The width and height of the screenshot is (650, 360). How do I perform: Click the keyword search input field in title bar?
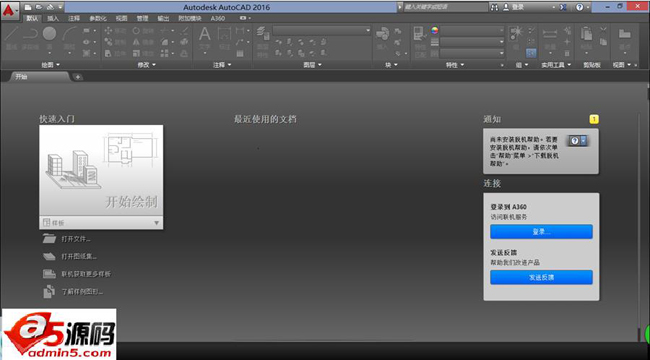(x=446, y=7)
